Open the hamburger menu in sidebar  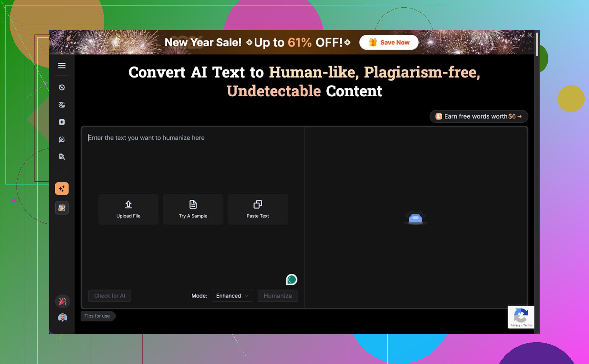[62, 66]
